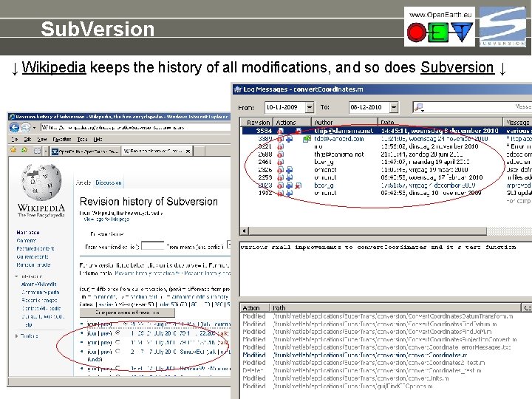Open the Discussion tab on Wikipedia

(x=108, y=183)
